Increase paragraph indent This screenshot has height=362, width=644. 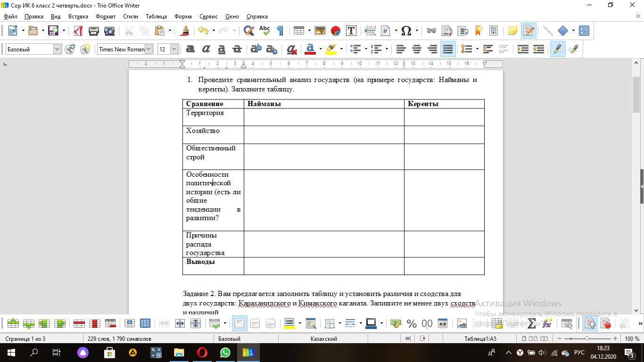coord(523,49)
